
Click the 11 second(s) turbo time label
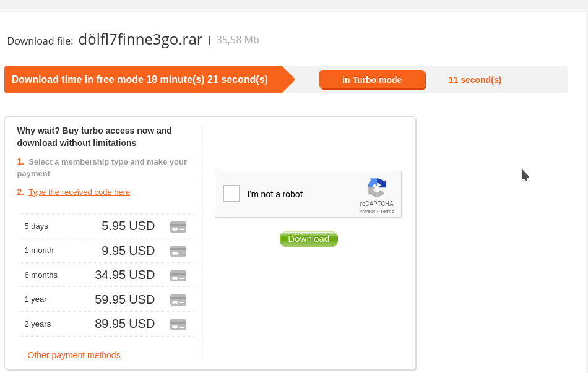click(475, 80)
